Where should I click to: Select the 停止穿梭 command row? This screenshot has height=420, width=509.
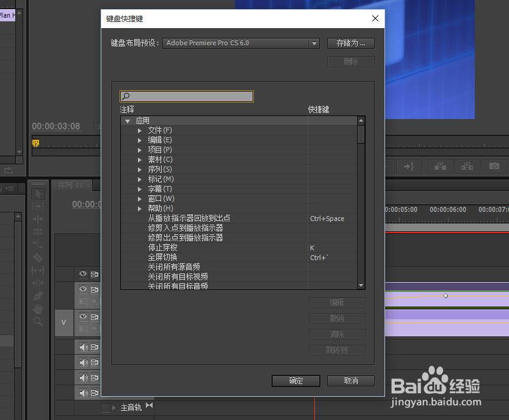point(239,248)
